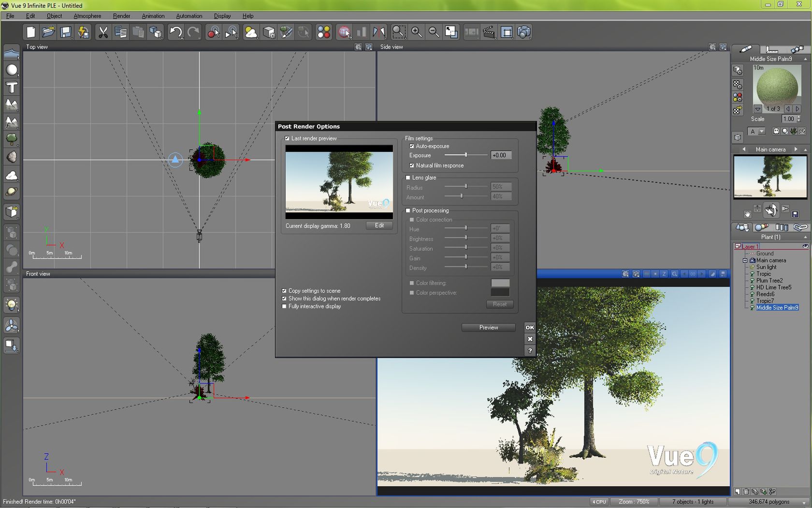This screenshot has width=812, height=508.
Task: Click the Exposure slider handle
Action: [465, 155]
